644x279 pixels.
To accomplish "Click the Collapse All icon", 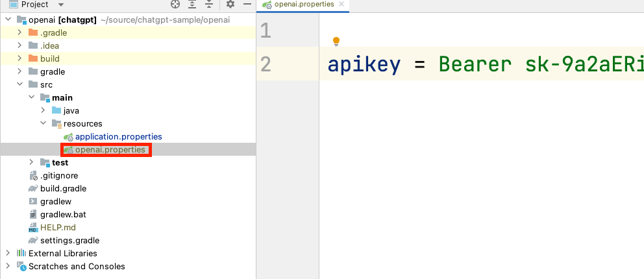I will [x=210, y=5].
